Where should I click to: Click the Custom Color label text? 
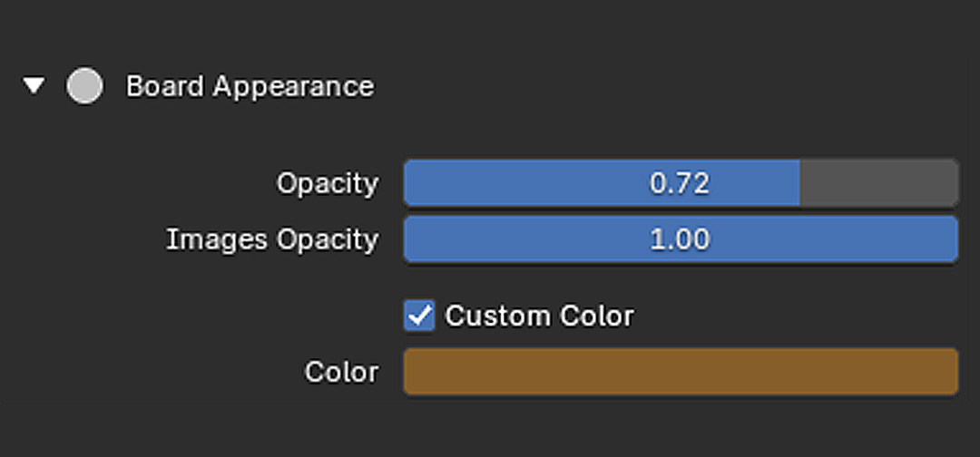(539, 316)
